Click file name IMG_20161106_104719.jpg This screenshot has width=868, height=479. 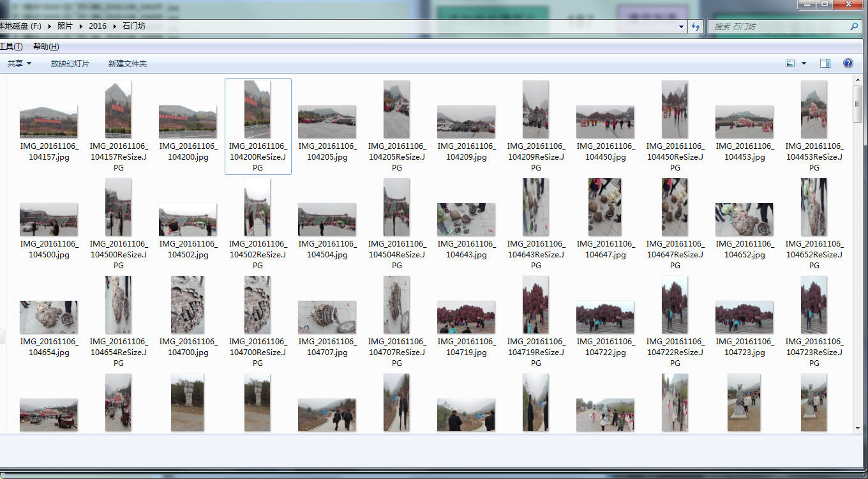pos(467,347)
